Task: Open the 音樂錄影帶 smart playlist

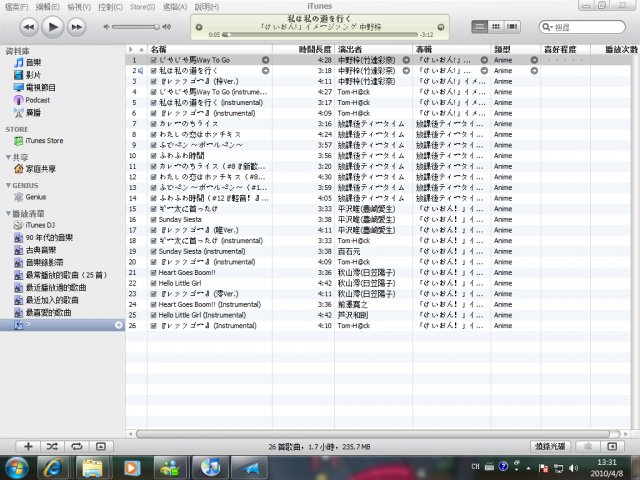Action: [x=39, y=262]
